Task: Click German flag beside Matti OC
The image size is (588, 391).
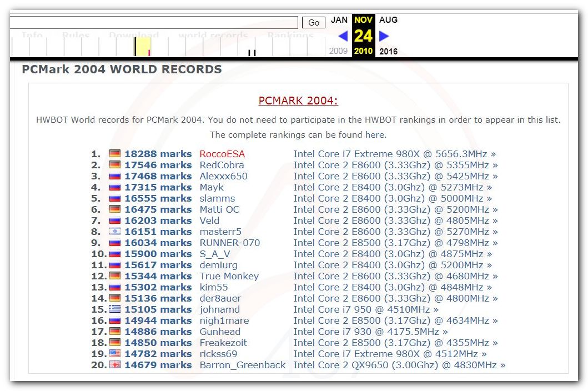Action: point(115,209)
